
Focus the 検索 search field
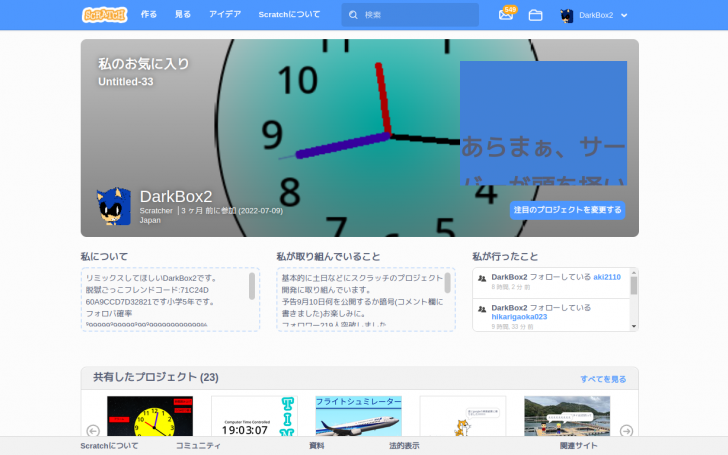410,15
